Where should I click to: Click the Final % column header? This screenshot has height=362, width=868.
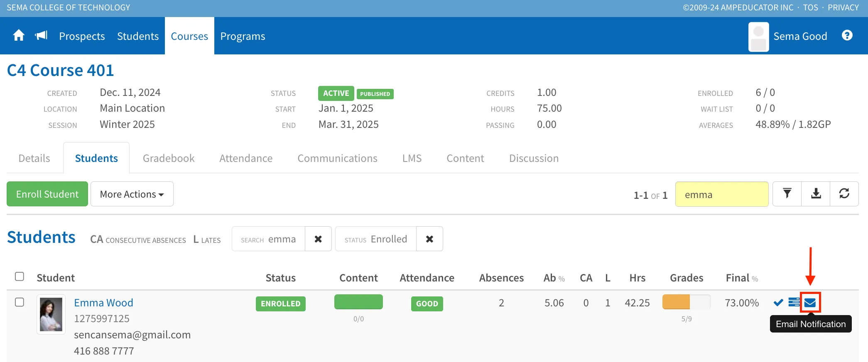(742, 278)
